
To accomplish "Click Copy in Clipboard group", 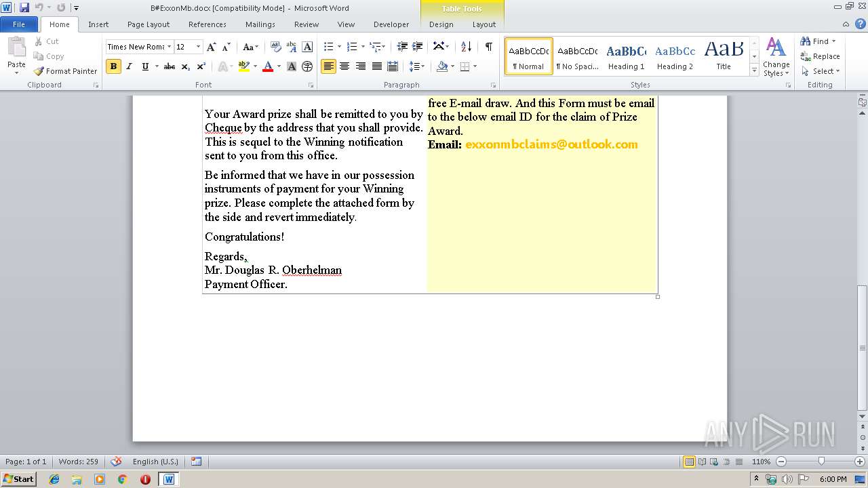I will (49, 56).
